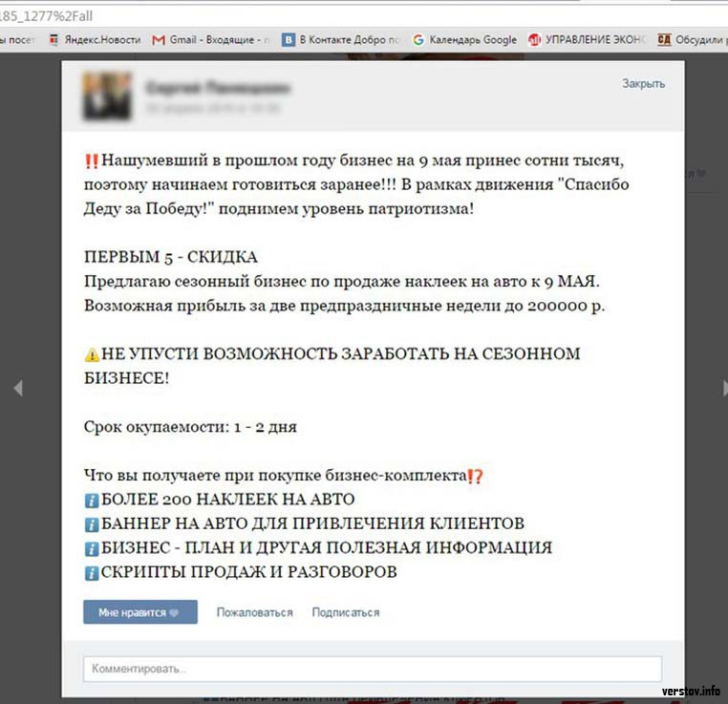Go to the previous photo with left arrow
728x704 pixels.
coord(17,388)
